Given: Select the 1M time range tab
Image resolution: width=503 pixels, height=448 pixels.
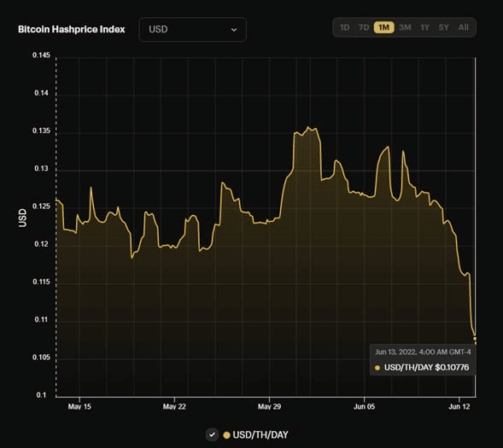Looking at the screenshot, I should (384, 27).
